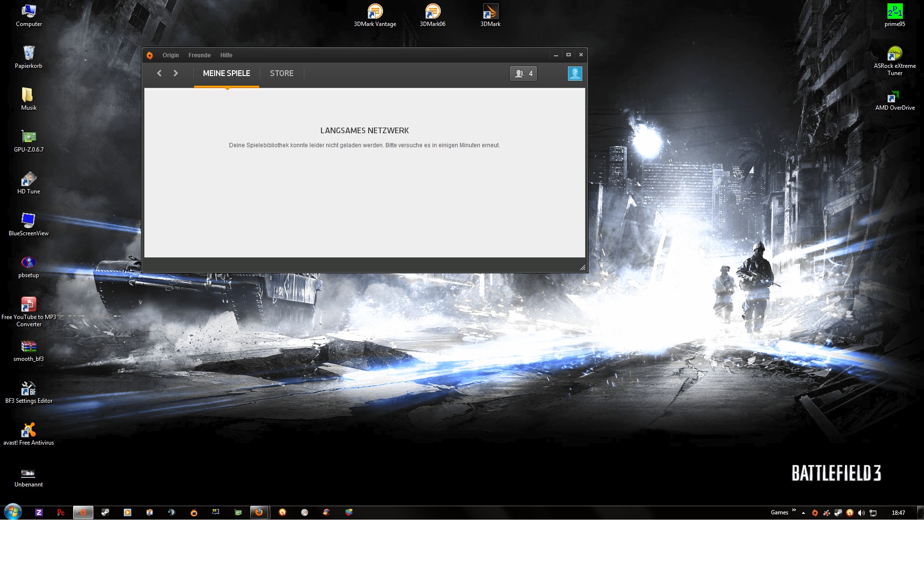Expand the Games toolbar chevron

pos(794,510)
